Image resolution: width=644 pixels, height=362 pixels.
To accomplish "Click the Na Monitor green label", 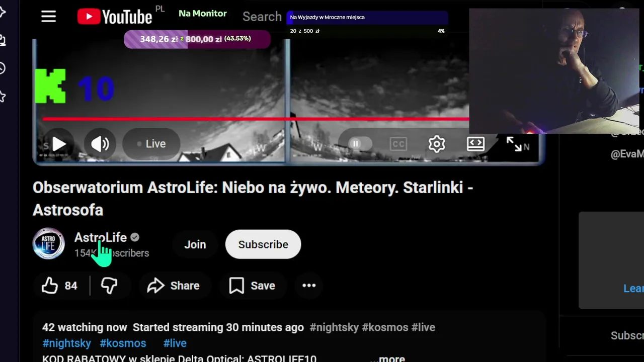I will pos(203,14).
